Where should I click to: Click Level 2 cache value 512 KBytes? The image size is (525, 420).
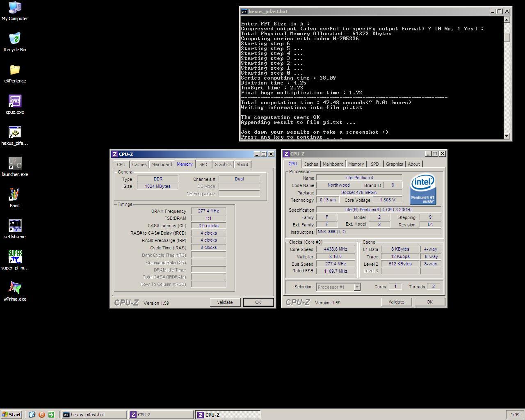click(x=400, y=264)
